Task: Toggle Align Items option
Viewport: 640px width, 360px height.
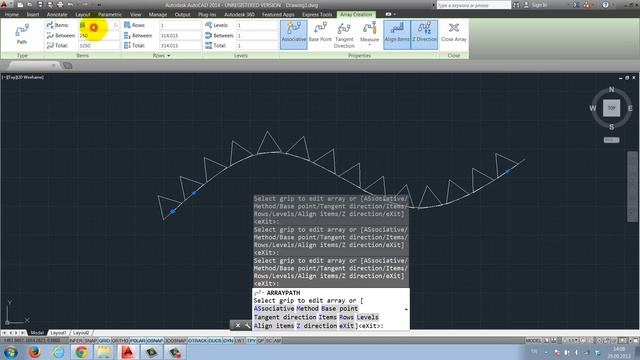Action: coord(397,34)
